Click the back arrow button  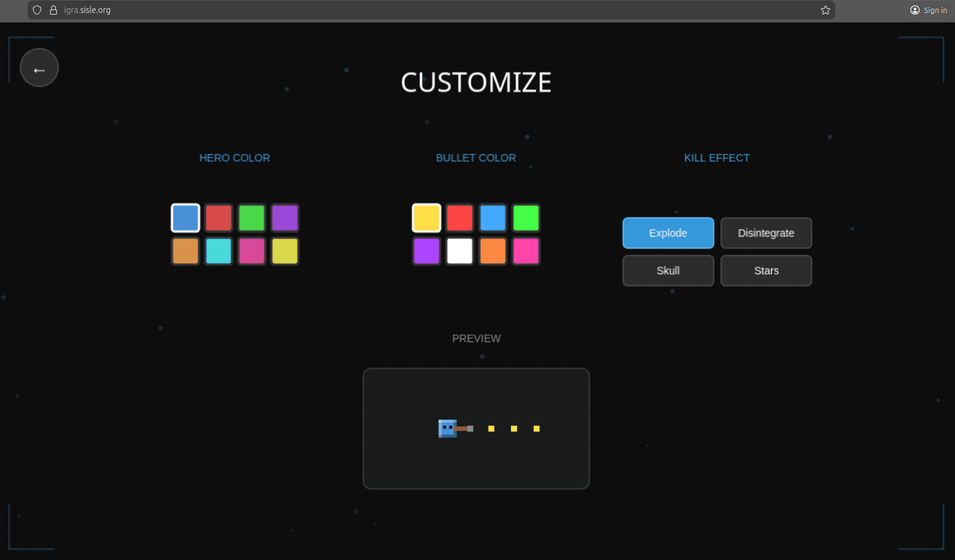tap(39, 68)
